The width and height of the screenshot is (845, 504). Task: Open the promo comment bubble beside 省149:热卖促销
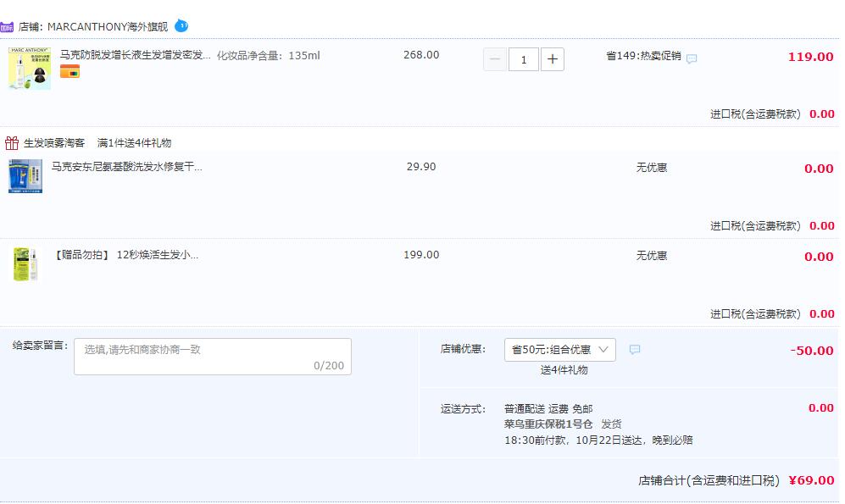(x=692, y=58)
